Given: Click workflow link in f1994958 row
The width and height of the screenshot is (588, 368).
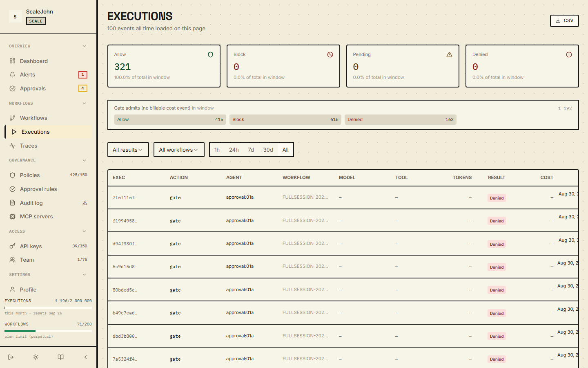Looking at the screenshot, I should coord(305,220).
